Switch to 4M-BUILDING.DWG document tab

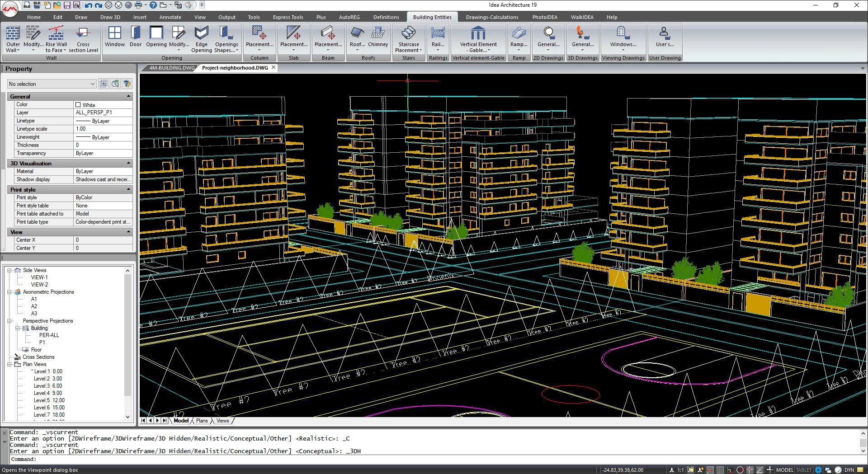[x=172, y=68]
